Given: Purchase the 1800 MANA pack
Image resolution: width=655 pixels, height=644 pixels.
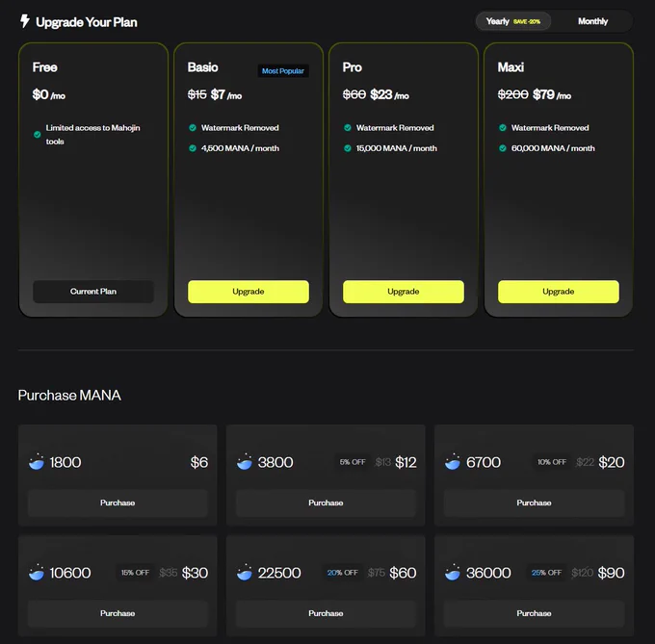Looking at the screenshot, I should click(118, 502).
